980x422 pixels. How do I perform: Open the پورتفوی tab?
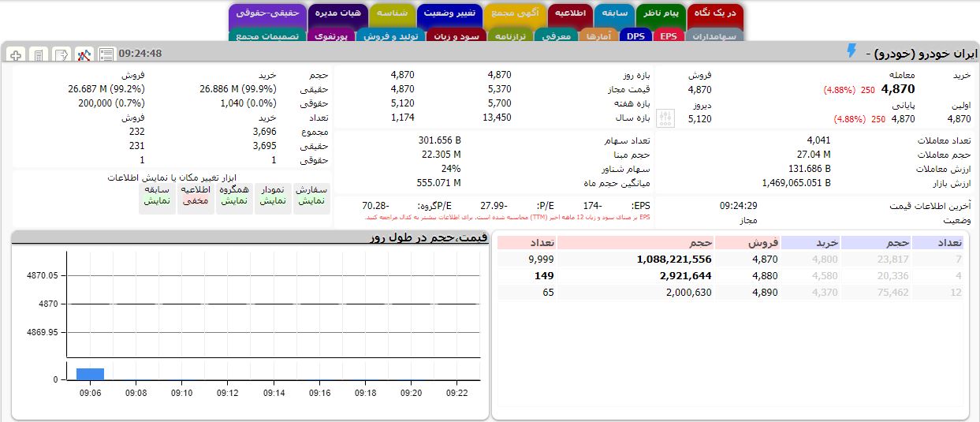point(331,35)
